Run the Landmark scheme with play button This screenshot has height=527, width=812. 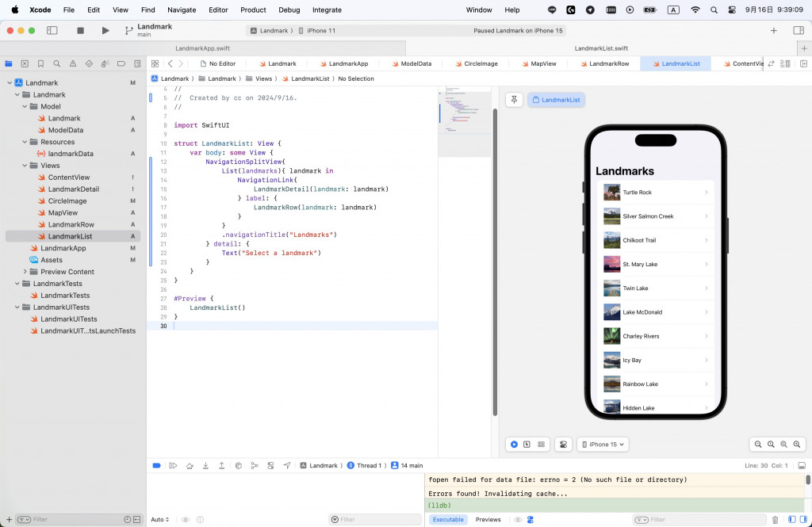point(105,31)
